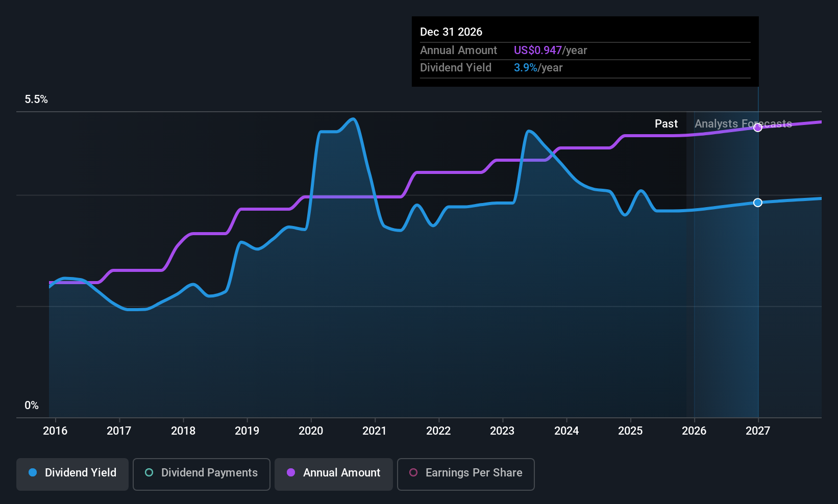Image resolution: width=838 pixels, height=504 pixels.
Task: Select the white marker on the purple forecast line
Action: pos(757,127)
